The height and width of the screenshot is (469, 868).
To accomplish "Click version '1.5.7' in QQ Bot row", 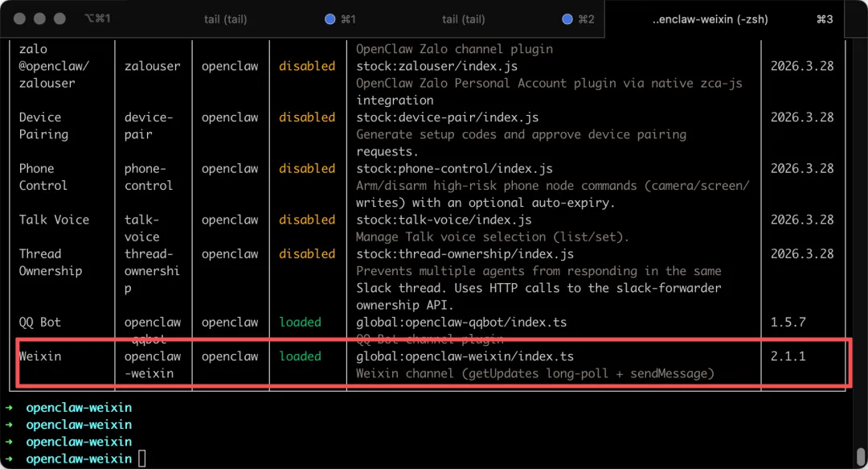I will coord(788,322).
